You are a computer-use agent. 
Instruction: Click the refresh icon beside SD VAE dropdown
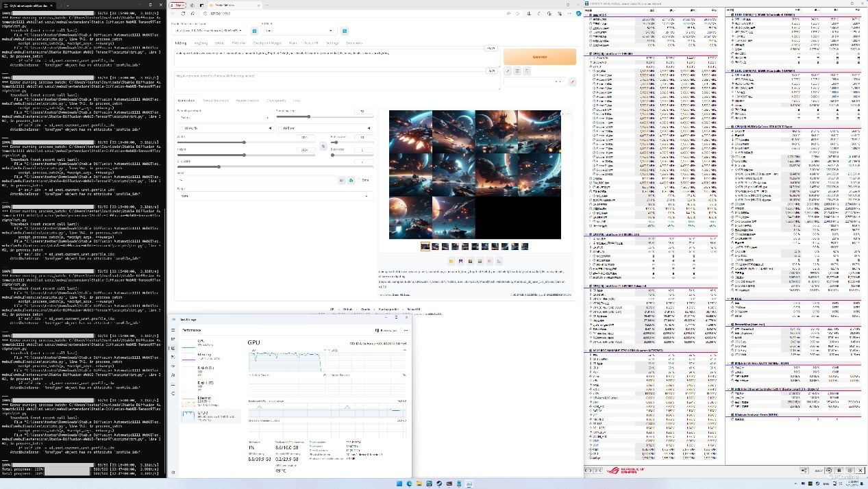pyautogui.click(x=345, y=31)
